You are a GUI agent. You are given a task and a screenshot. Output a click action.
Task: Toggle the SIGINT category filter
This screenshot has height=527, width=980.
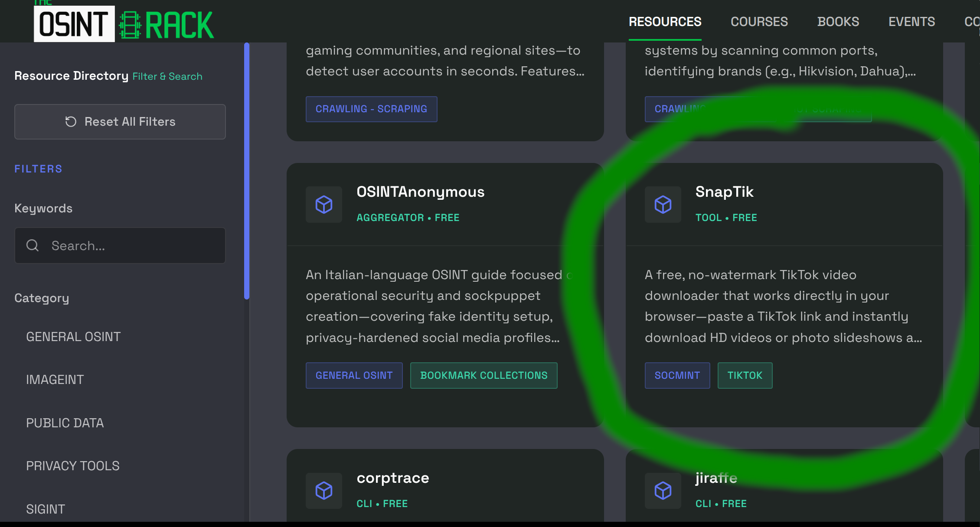coord(46,509)
